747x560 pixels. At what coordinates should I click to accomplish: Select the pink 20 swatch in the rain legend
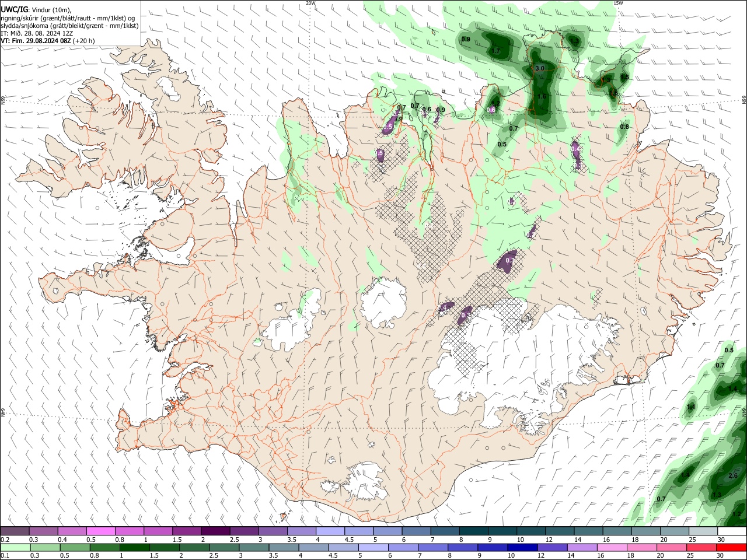coord(671,547)
